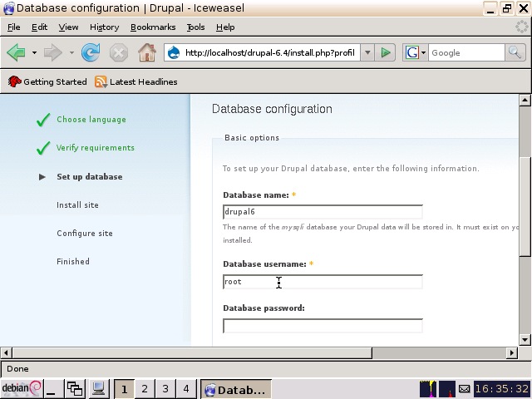Click the horizontal scrollbar thumb
The width and height of the screenshot is (532, 399).
(192, 352)
